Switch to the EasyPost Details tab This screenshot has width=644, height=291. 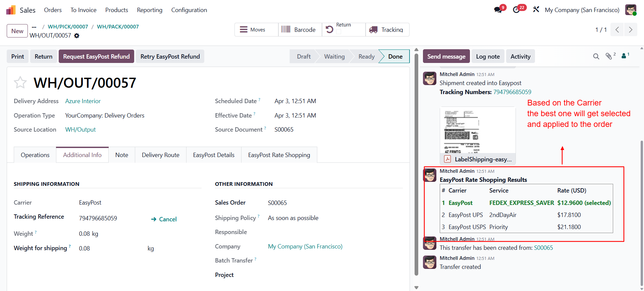click(x=214, y=155)
